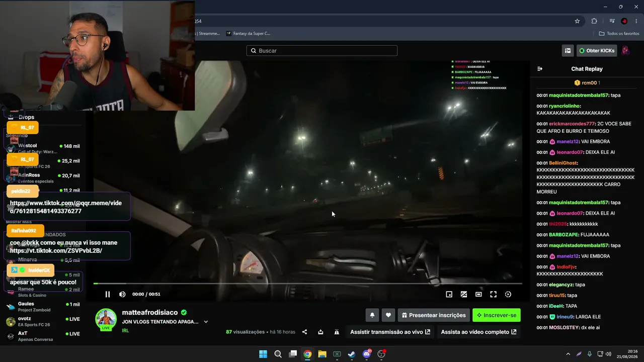The image size is (644, 362).
Task: Open Todos os favoritos folder
Action: tap(619, 34)
